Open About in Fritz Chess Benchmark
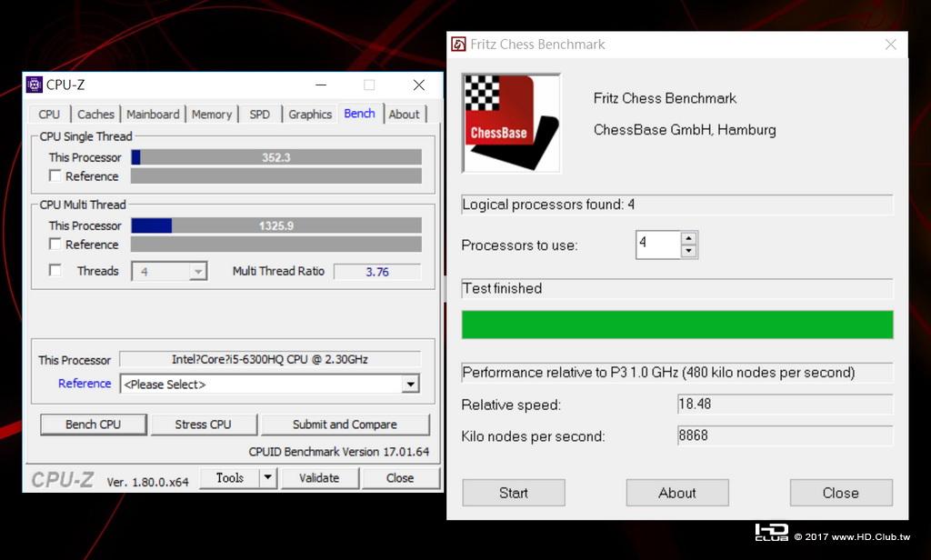The height and width of the screenshot is (560, 931). point(676,493)
